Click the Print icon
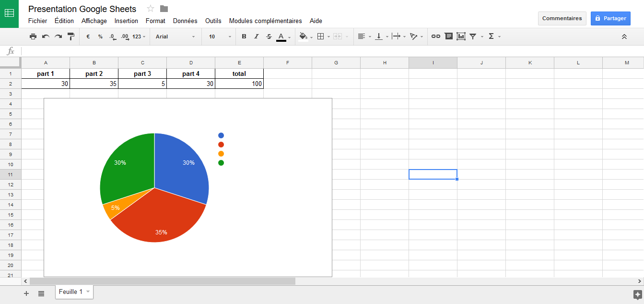Screen dimensions: 644x304 point(33,36)
